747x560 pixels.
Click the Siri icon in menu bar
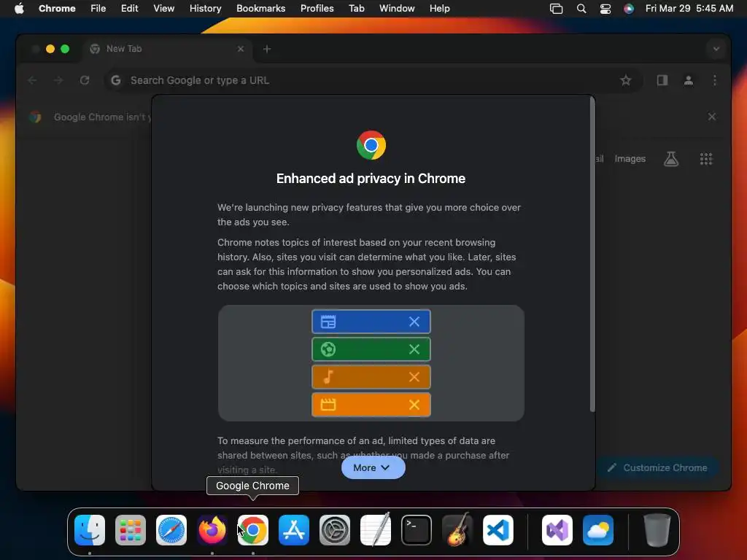click(629, 9)
